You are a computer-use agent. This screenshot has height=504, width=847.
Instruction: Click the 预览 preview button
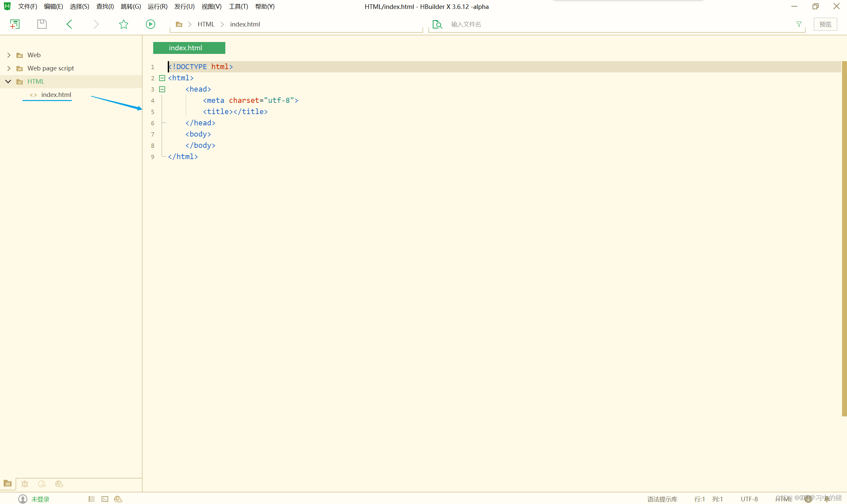pos(825,24)
